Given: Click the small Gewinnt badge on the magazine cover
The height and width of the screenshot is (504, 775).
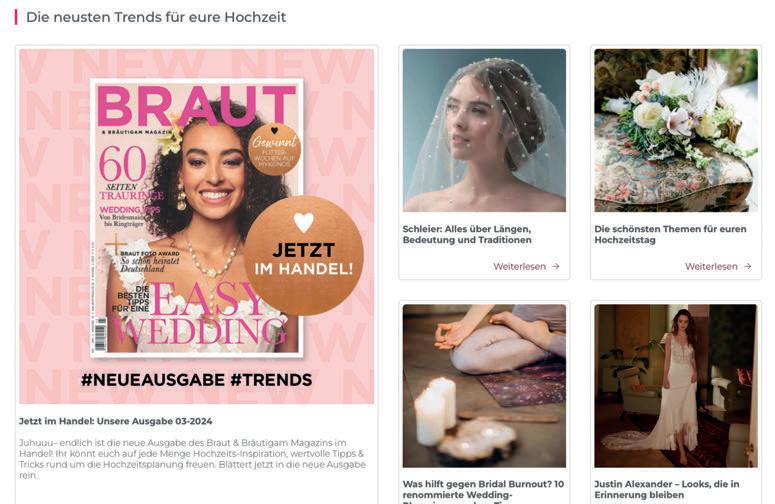Looking at the screenshot, I should click(275, 149).
